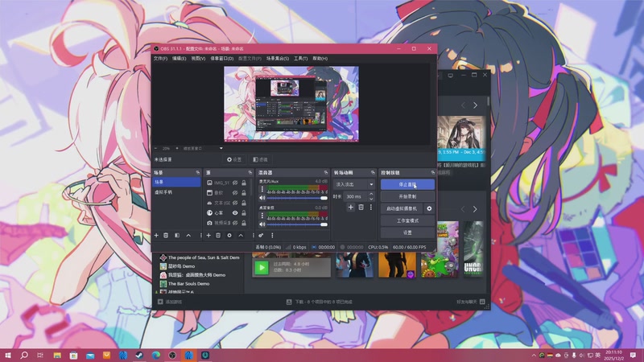Click the 停止直播 stop streaming button

(407, 185)
